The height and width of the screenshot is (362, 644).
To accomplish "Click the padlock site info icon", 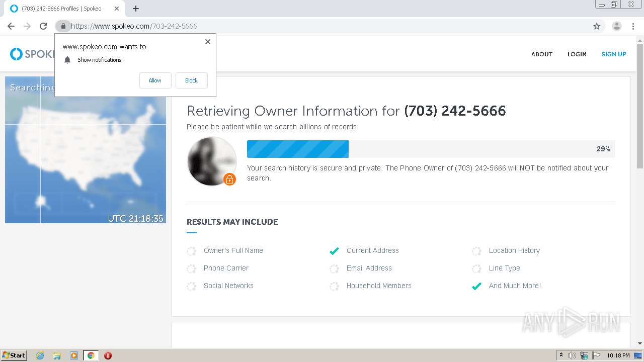I will (63, 26).
